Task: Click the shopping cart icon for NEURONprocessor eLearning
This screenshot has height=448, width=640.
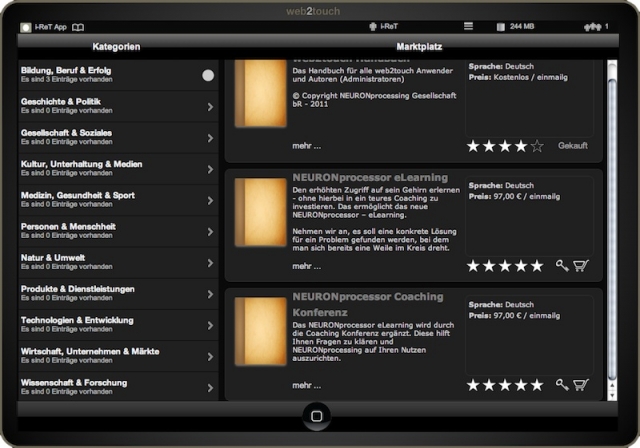Action: (581, 266)
